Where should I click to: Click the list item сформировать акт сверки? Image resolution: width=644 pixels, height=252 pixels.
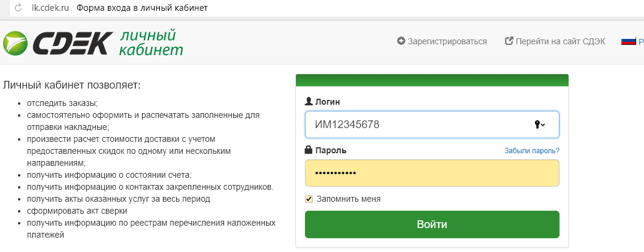[77, 211]
